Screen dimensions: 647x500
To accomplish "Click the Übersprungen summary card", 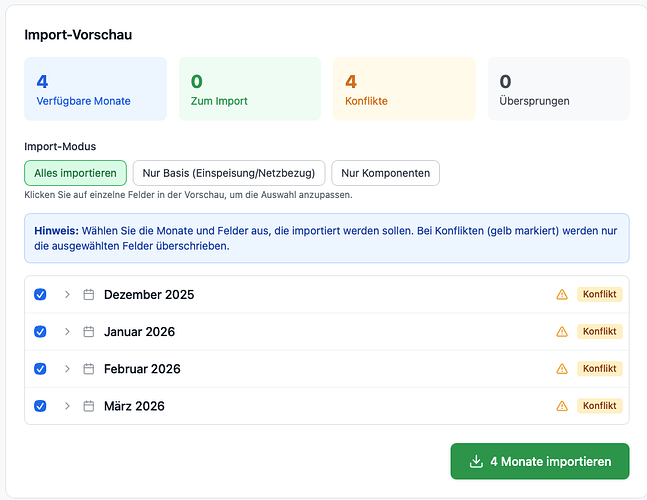I will 558,89.
